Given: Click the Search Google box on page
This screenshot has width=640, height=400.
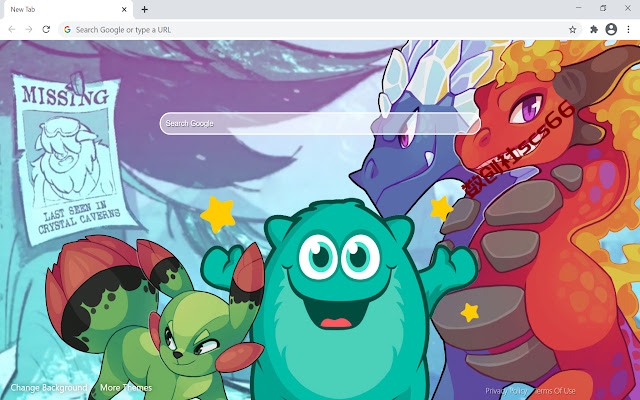Looking at the screenshot, I should [x=320, y=123].
